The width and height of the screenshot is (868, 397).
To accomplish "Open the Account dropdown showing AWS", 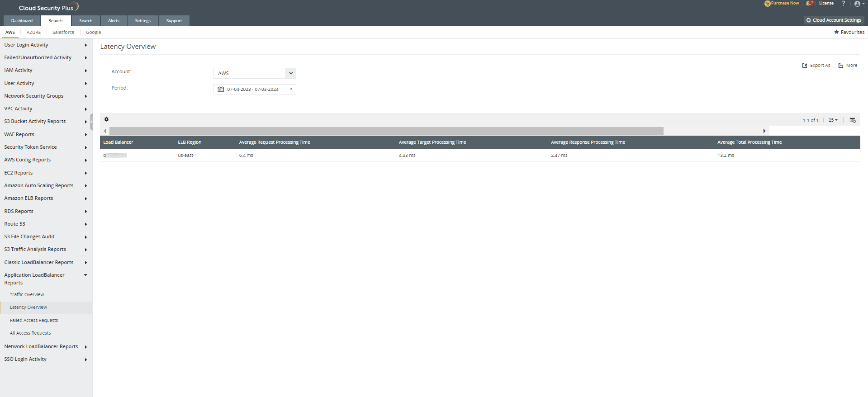I will click(255, 73).
